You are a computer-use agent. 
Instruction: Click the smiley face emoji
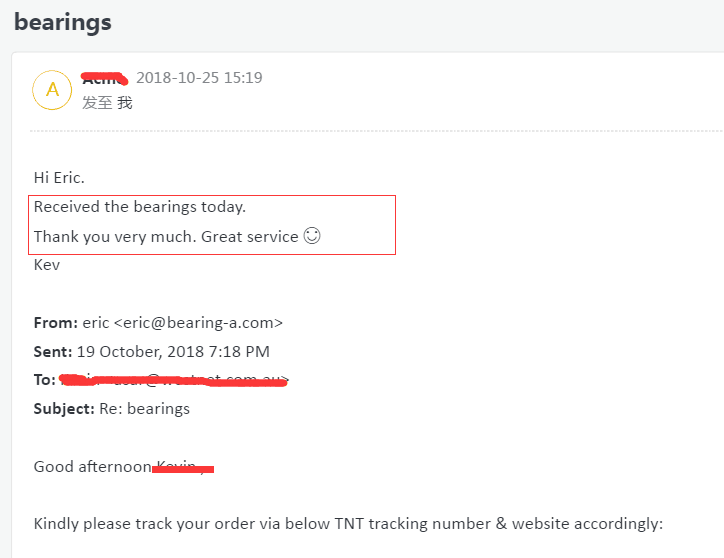click(x=312, y=236)
